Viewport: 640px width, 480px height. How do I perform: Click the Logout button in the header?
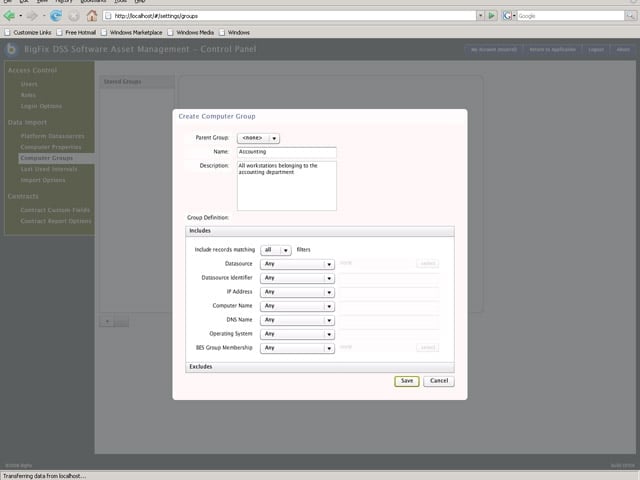click(596, 50)
